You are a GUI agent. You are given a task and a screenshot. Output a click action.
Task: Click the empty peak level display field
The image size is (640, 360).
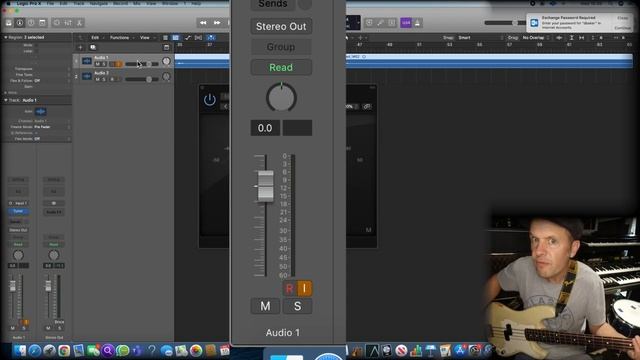point(298,128)
